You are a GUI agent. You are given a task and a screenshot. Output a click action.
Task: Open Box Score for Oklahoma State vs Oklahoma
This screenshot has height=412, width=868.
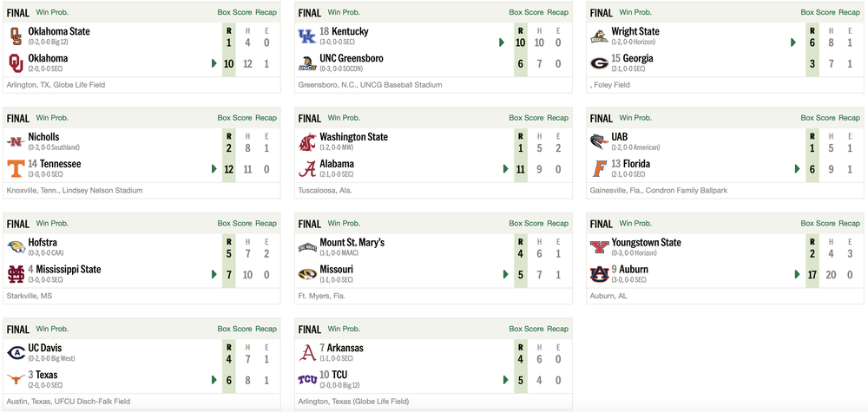[x=234, y=12]
